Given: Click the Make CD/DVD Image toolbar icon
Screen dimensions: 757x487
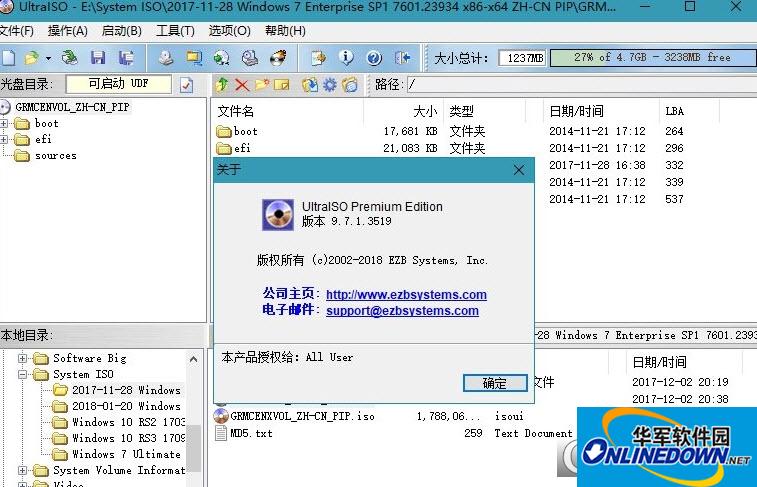Looking at the screenshot, I should click(166, 58).
